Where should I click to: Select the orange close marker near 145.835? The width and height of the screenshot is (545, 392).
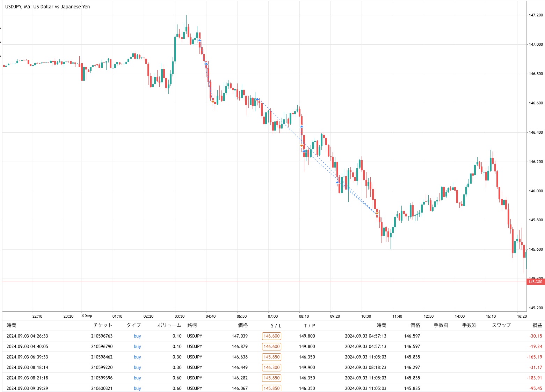(377, 213)
